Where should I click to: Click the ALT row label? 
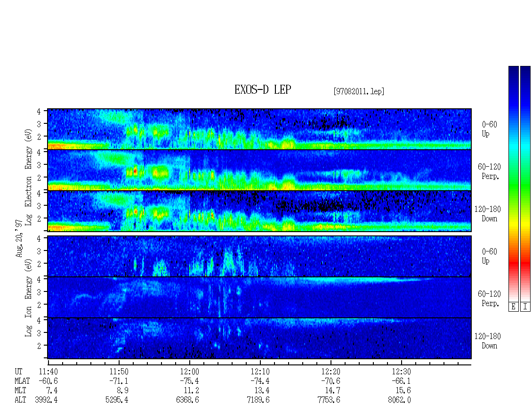point(21,400)
